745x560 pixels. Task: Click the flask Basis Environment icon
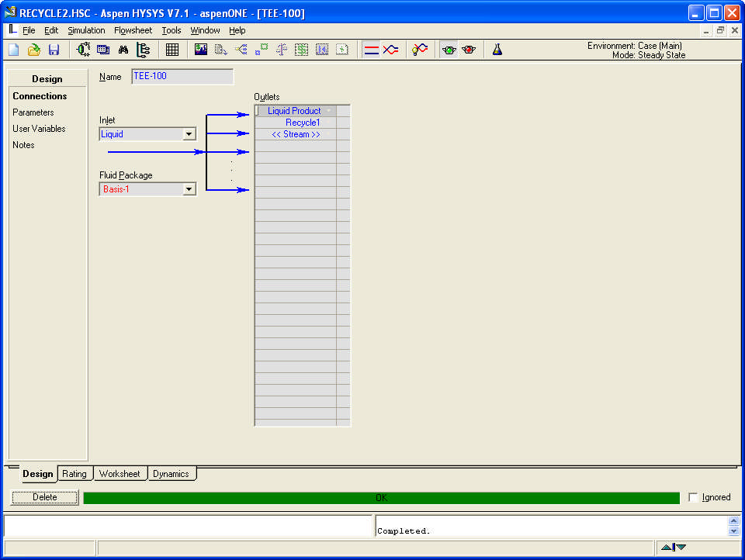[497, 50]
